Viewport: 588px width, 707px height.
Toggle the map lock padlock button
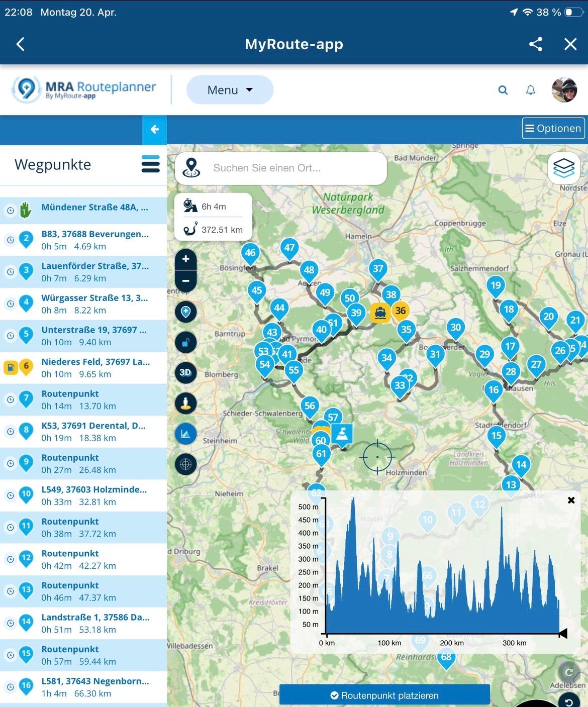185,343
